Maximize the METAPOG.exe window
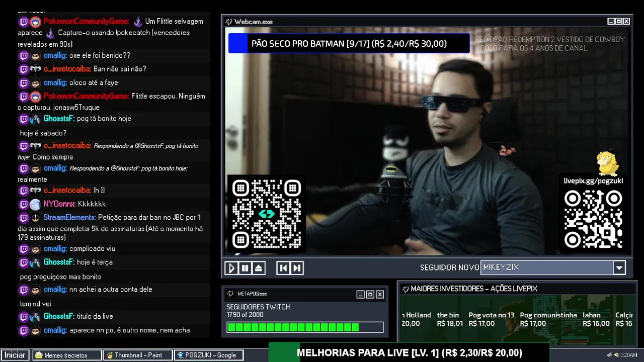644x362 pixels. coord(370,294)
